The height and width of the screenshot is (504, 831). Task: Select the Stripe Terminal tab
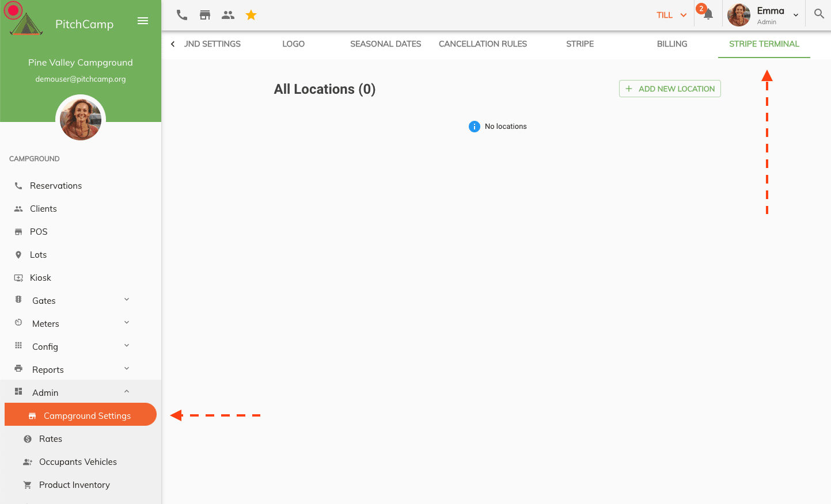tap(764, 44)
